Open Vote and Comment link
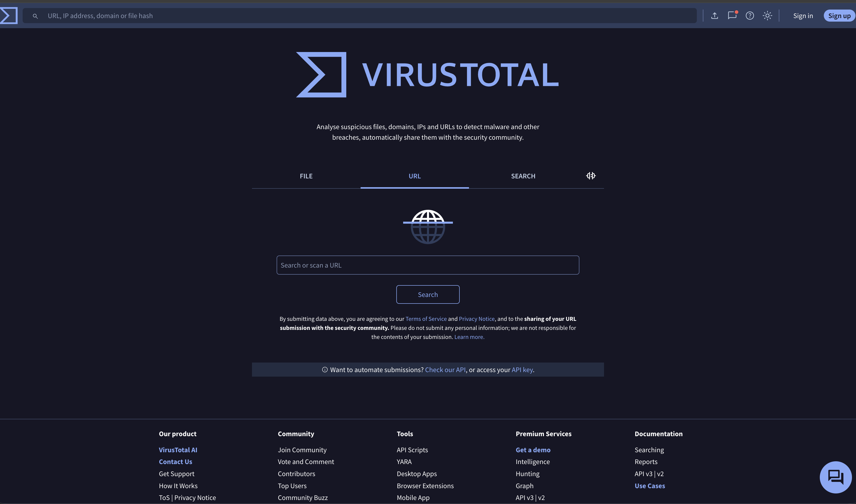Image resolution: width=856 pixels, height=504 pixels. tap(306, 462)
